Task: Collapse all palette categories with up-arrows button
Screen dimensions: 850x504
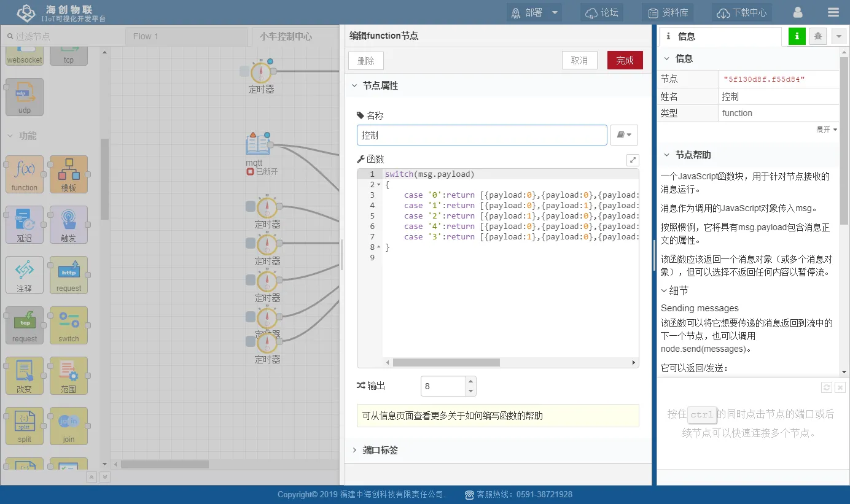Action: [x=92, y=476]
